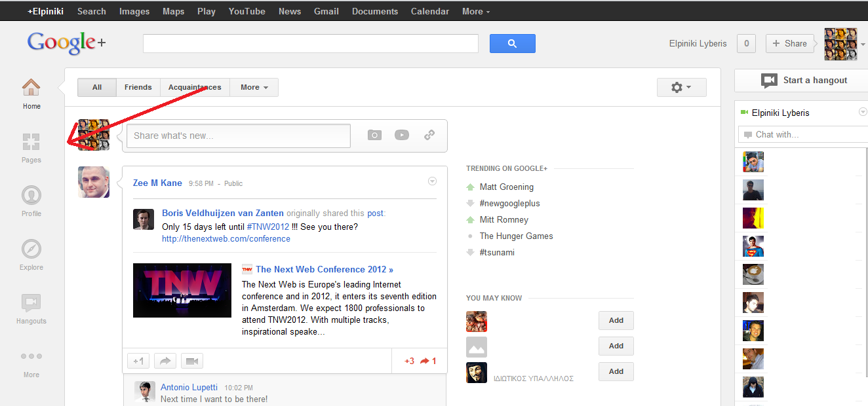Switch to the Friends stream tab

tap(138, 87)
